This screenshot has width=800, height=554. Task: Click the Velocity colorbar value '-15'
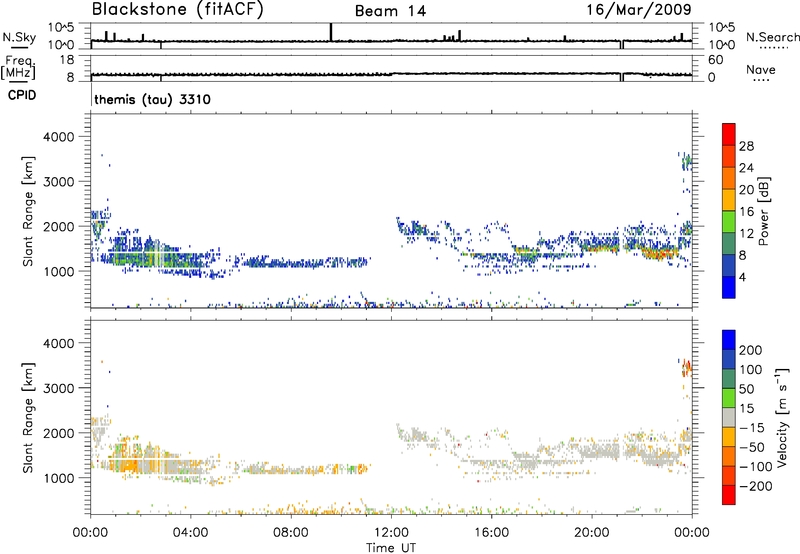[x=751, y=427]
